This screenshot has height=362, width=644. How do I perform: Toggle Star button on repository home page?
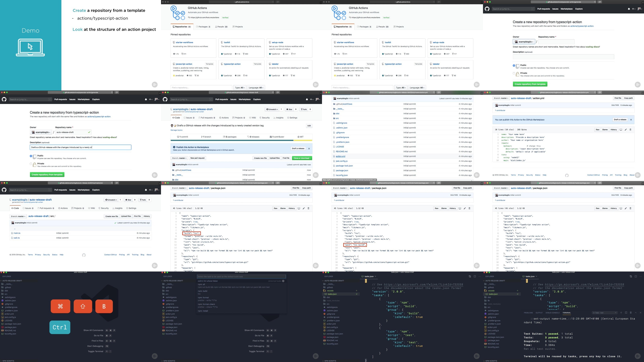point(289,109)
